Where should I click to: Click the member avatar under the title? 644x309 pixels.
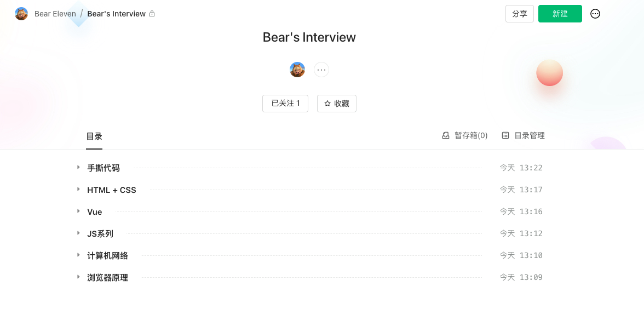point(297,70)
